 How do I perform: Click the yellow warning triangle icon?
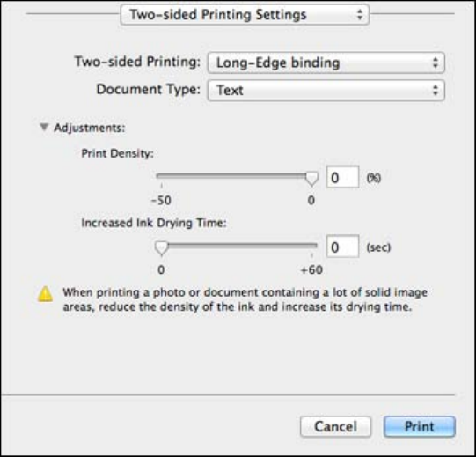[45, 294]
